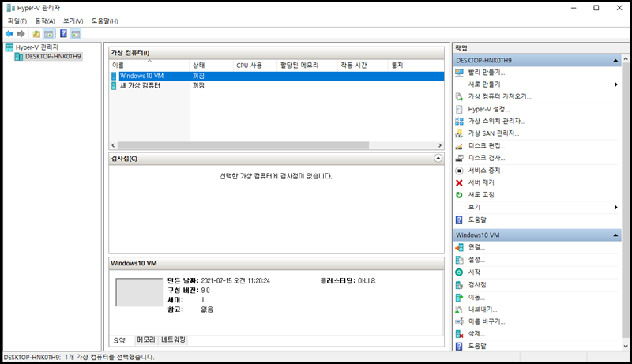
Task: Open 가상 컴퓨터 가져오기 import action
Action: tap(499, 96)
